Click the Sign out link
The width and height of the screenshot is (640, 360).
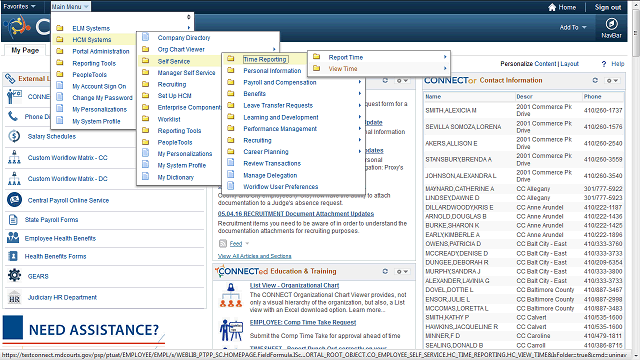(608, 7)
